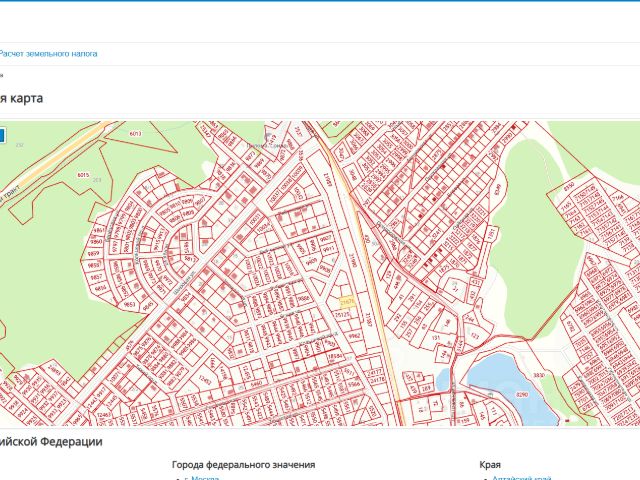Select land parcel 6460 on the map
Image resolution: width=640 pixels, height=480 pixels.
256,384
